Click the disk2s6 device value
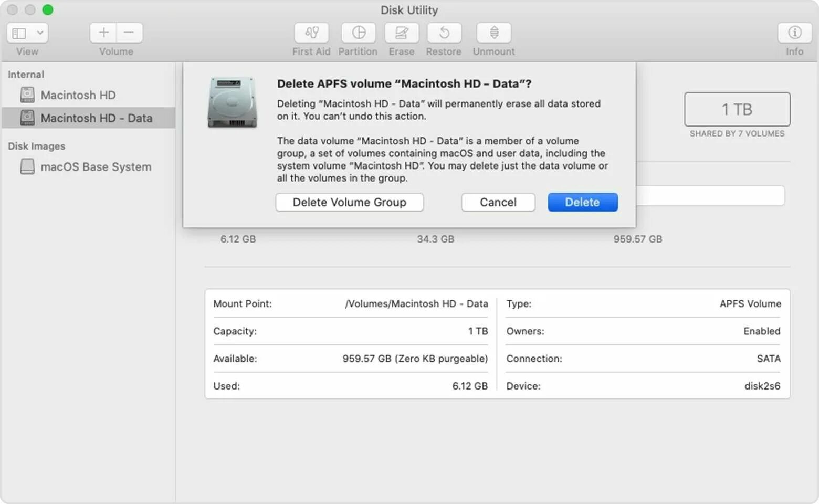The width and height of the screenshot is (819, 504). click(x=762, y=386)
